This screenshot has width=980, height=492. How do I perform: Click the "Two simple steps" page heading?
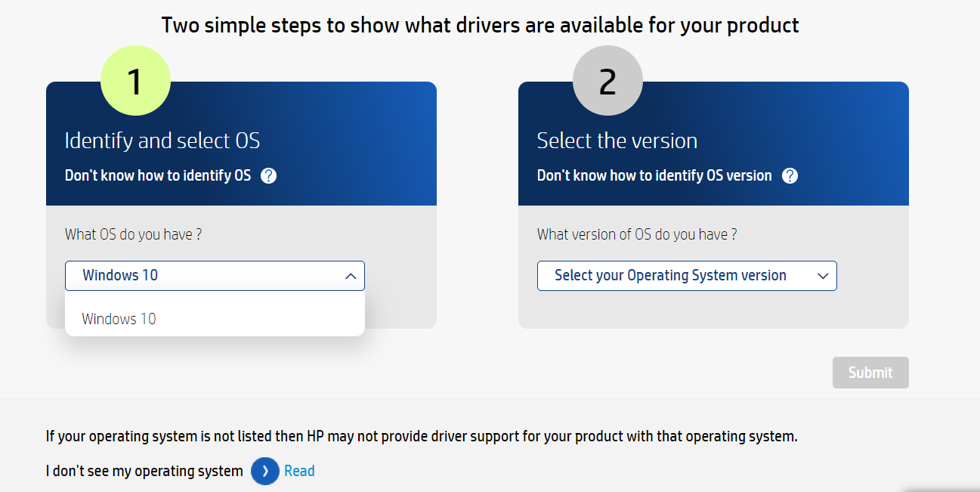(x=480, y=25)
